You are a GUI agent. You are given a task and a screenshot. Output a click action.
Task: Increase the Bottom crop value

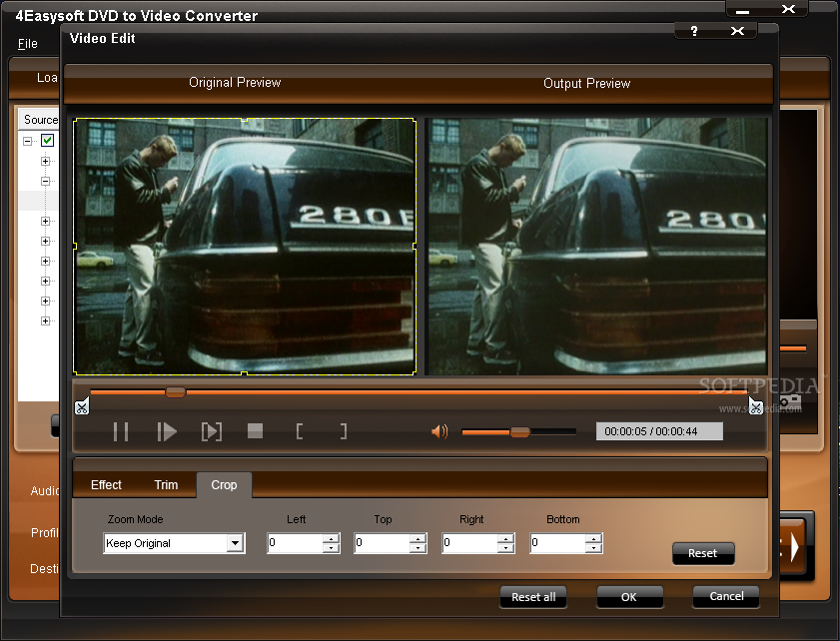pos(593,539)
